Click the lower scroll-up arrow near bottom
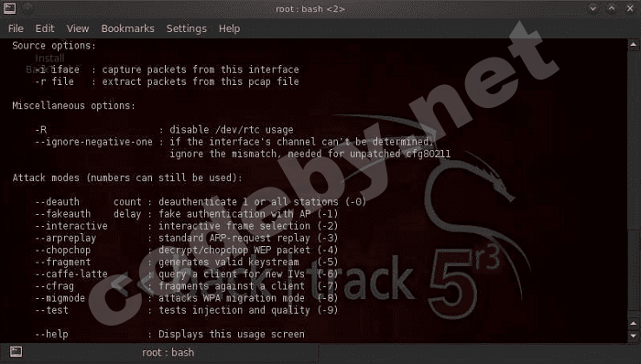Viewport: 641px width, 364px height. (634, 324)
